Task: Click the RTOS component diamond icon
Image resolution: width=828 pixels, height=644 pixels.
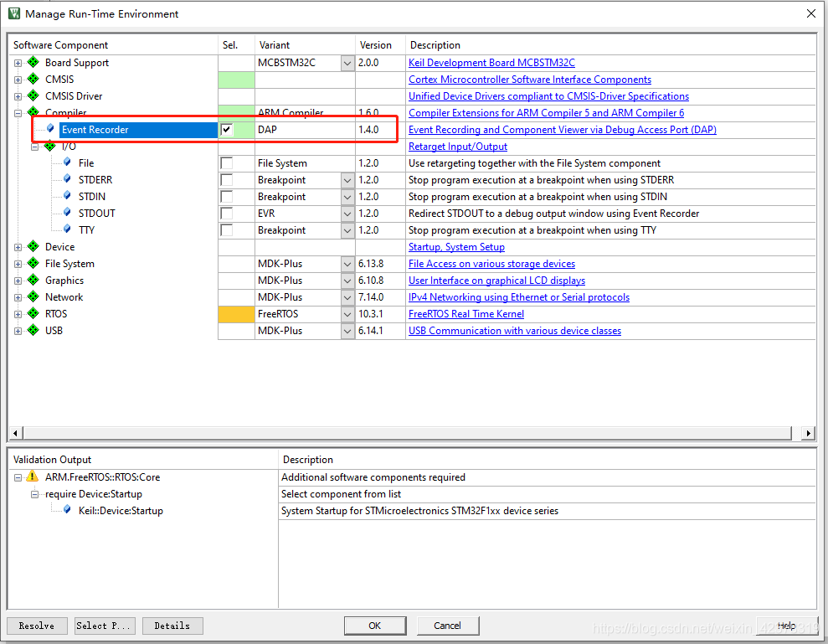Action: [x=33, y=313]
